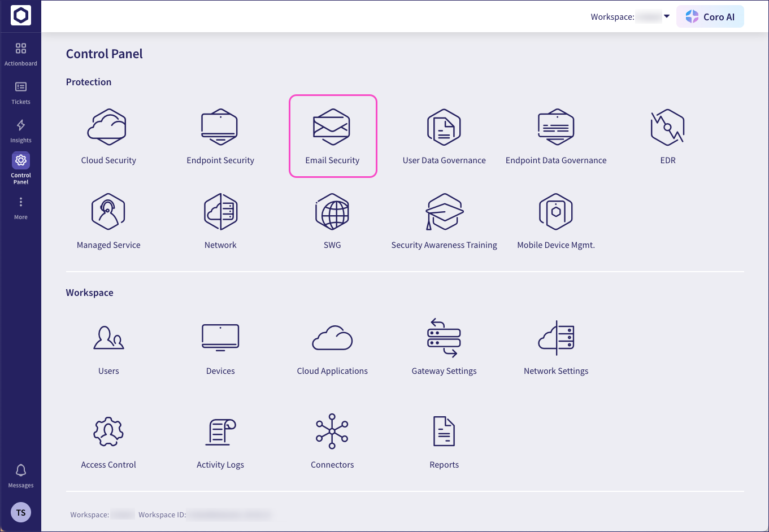The image size is (769, 532).
Task: Launch Coro AI
Action: click(x=710, y=16)
